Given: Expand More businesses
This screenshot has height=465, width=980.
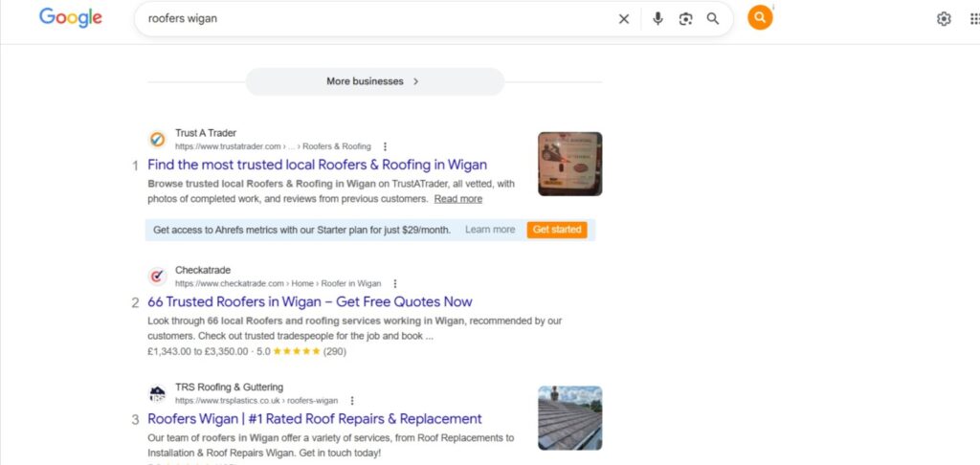Looking at the screenshot, I should 374,81.
